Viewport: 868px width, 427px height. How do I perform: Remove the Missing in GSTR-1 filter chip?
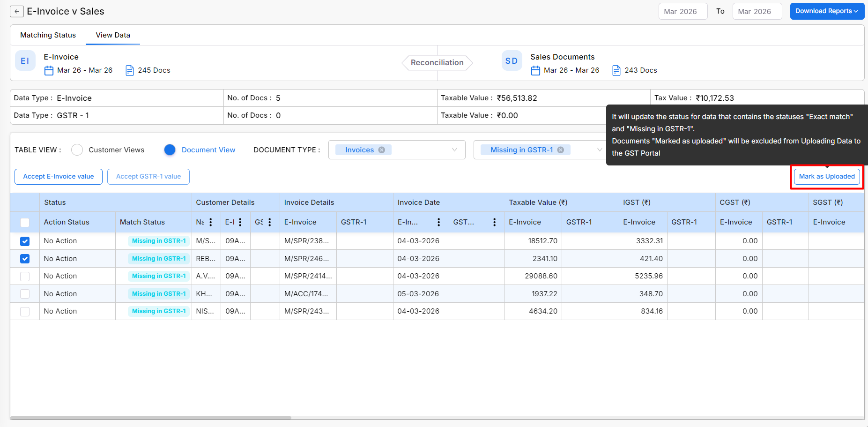click(x=561, y=150)
